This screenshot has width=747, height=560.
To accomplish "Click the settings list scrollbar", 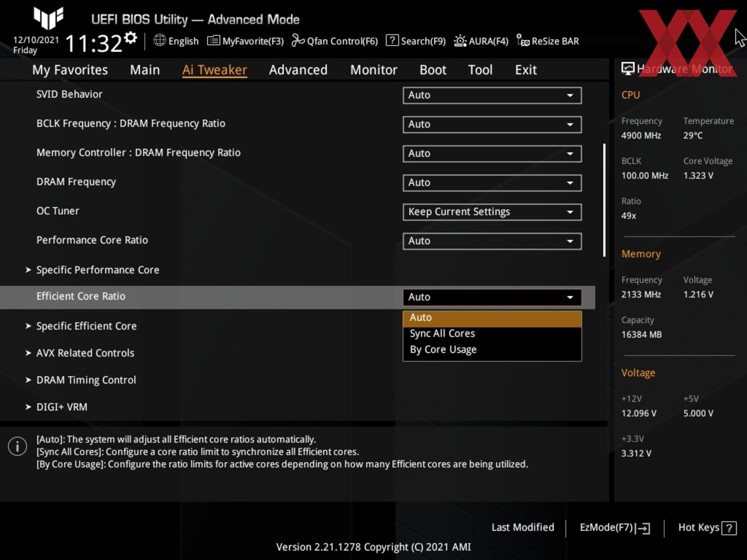I will [604, 200].
